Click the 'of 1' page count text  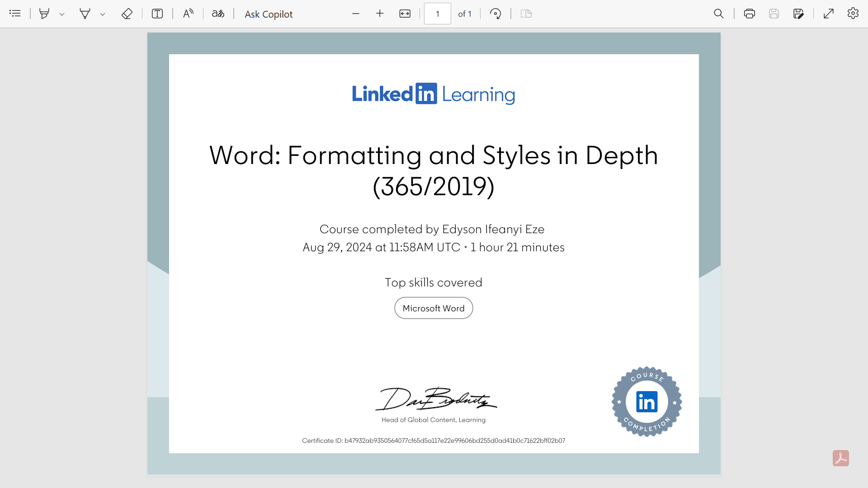465,14
